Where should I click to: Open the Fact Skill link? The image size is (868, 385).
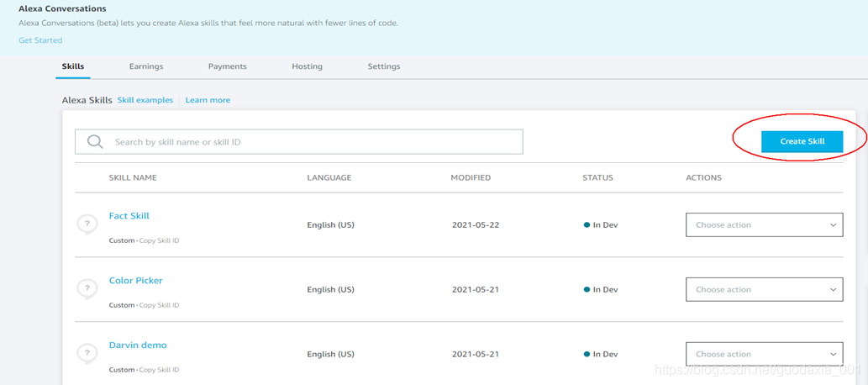[x=129, y=216]
